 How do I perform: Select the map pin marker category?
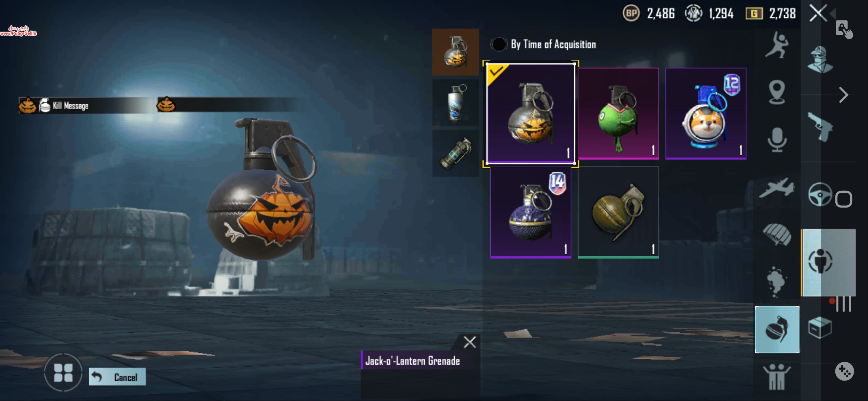pyautogui.click(x=777, y=92)
